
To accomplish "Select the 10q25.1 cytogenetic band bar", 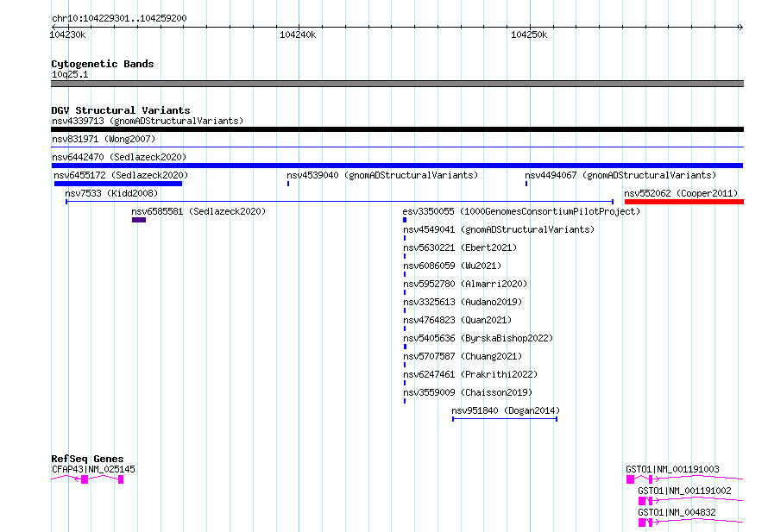I will (x=397, y=84).
